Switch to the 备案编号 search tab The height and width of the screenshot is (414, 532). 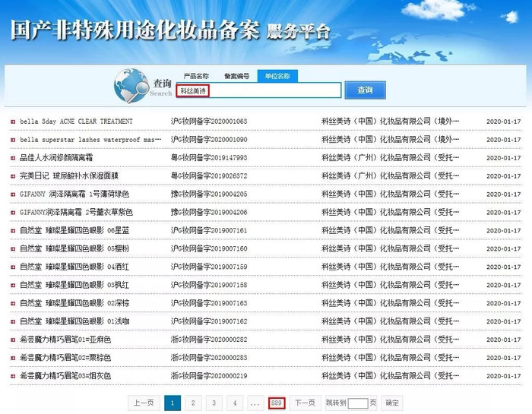tap(236, 76)
